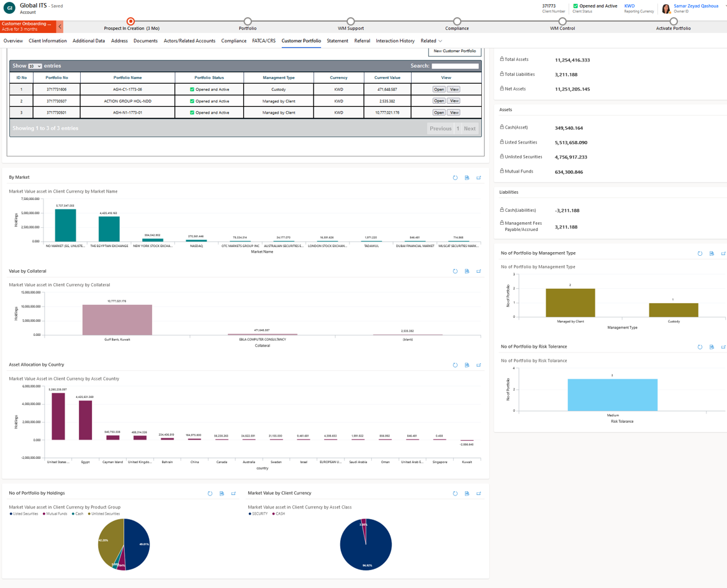Expand the Related tab dropdown
Image resolution: width=727 pixels, height=588 pixels.
[x=440, y=41]
